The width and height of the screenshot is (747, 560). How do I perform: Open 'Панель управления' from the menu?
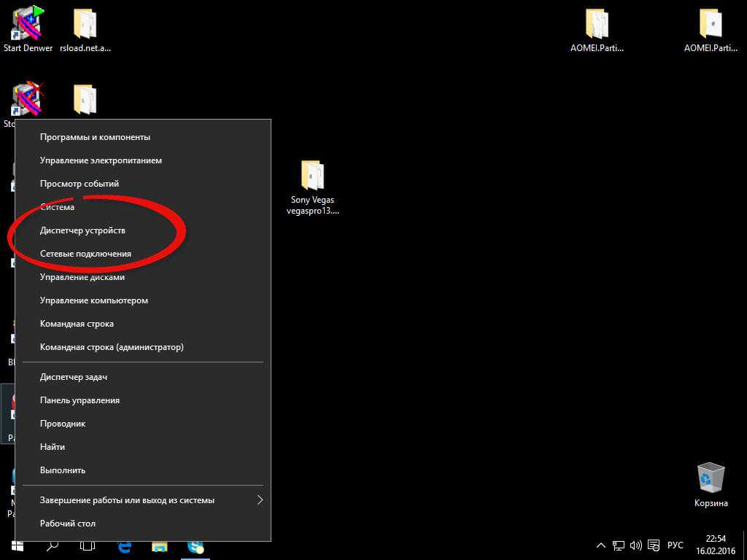coord(80,400)
